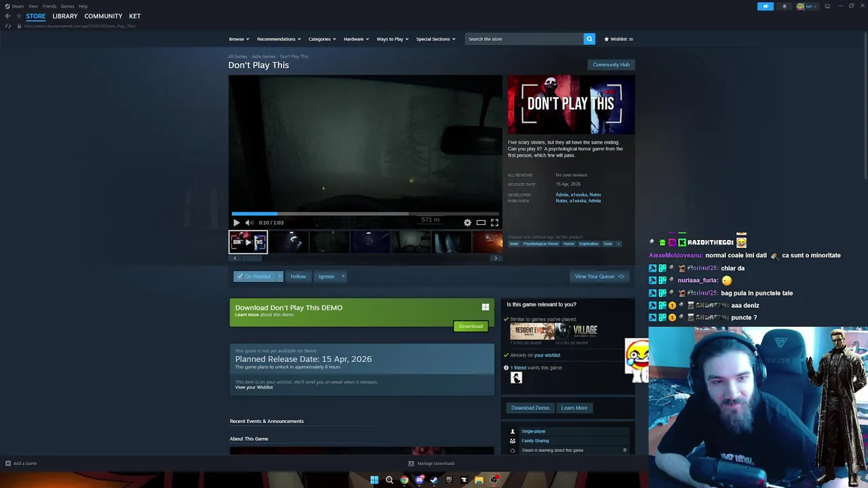868x488 pixels.
Task: Open the Manage Downloads link
Action: pos(431,464)
